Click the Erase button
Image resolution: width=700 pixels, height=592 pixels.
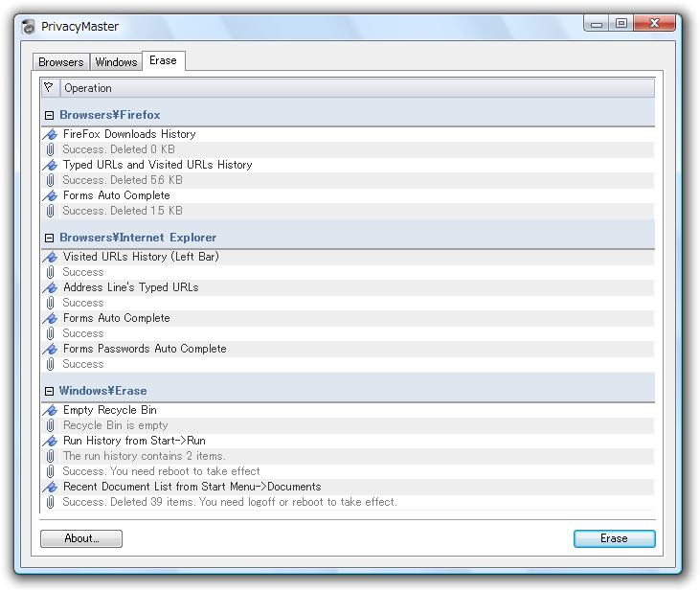coord(614,539)
